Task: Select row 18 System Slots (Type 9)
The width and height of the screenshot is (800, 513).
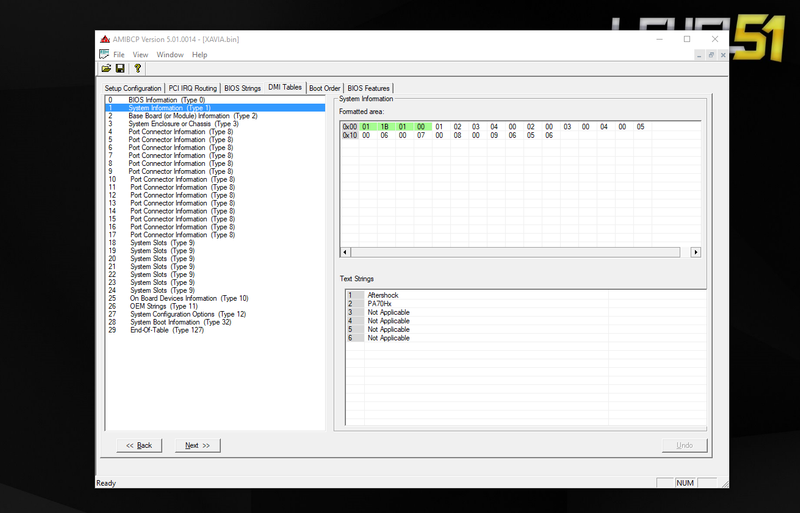Action: click(215, 243)
